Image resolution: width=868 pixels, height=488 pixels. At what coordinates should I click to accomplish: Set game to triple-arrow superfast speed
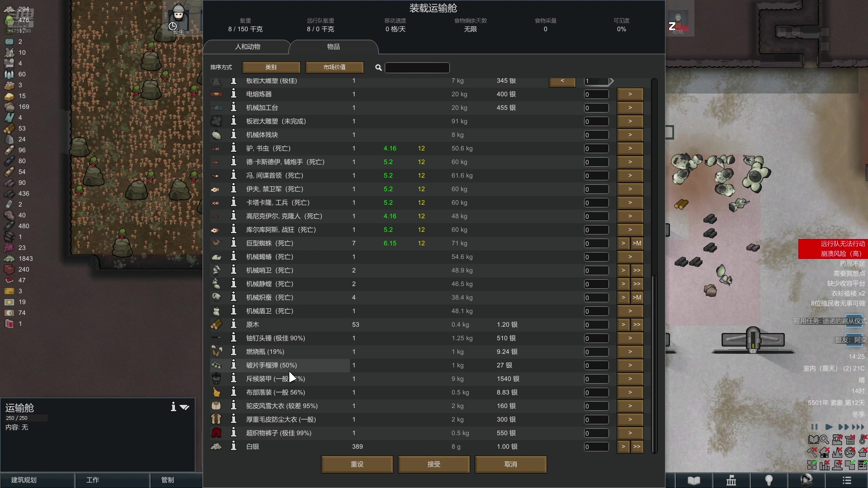tap(858, 427)
